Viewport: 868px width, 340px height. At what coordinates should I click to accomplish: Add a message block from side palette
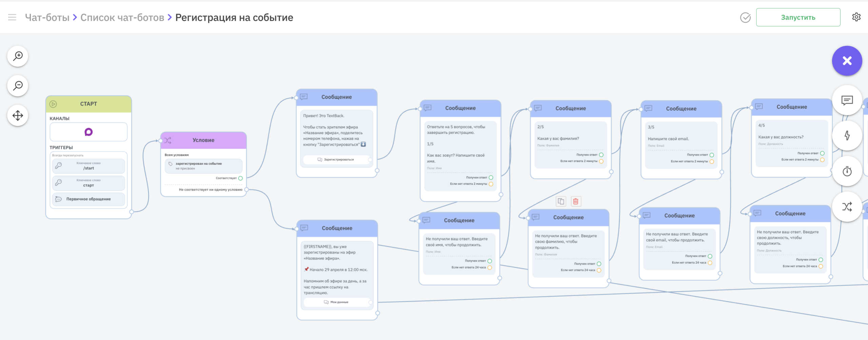coord(847,100)
